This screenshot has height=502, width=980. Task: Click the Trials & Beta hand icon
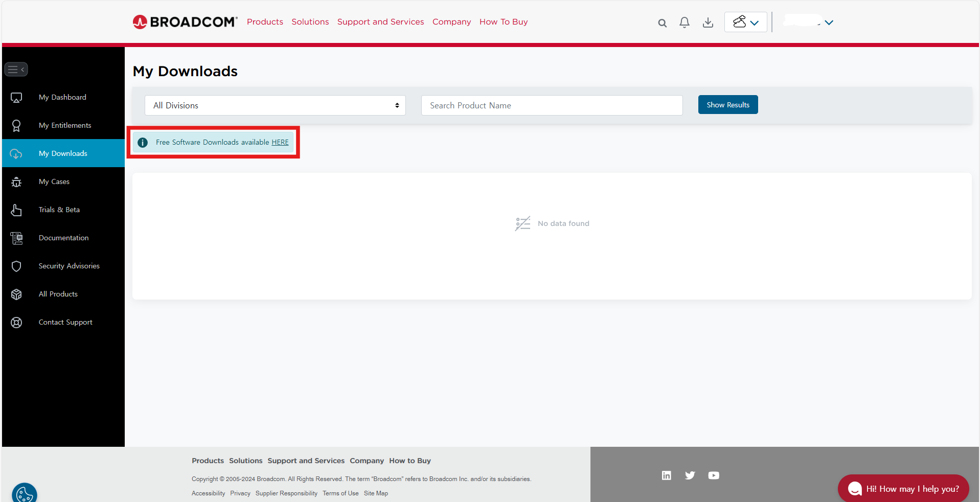[x=16, y=210]
